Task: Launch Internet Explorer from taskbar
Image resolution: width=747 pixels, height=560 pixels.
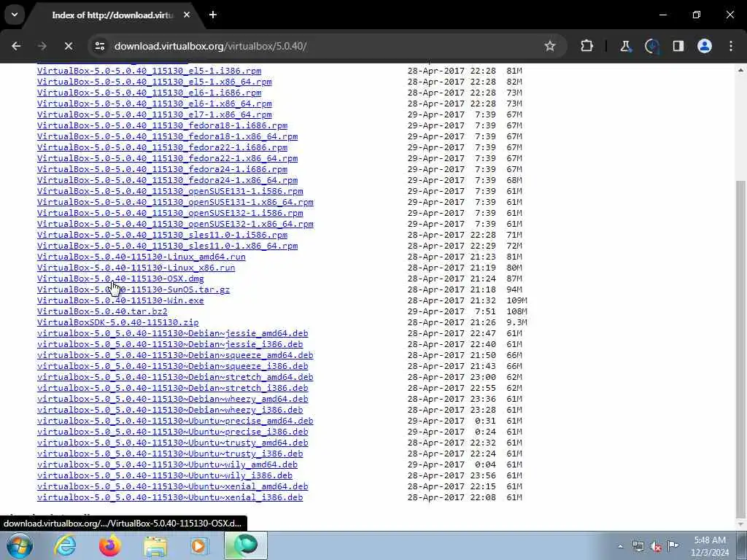Action: 65,545
